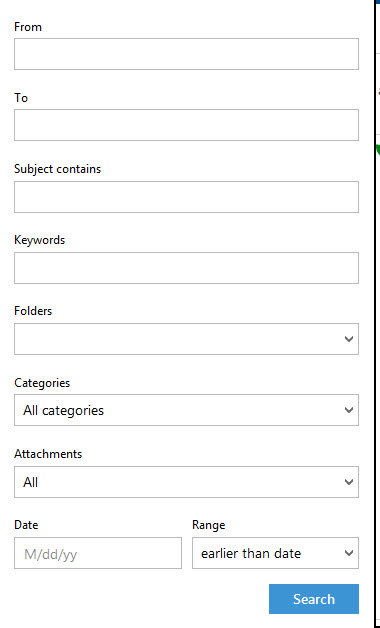Click into Subject contains text box

point(186,197)
